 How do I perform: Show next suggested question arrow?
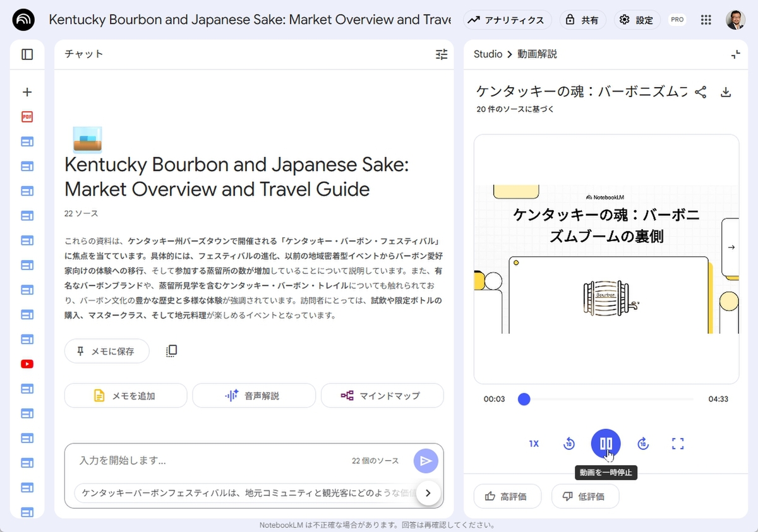(x=428, y=493)
